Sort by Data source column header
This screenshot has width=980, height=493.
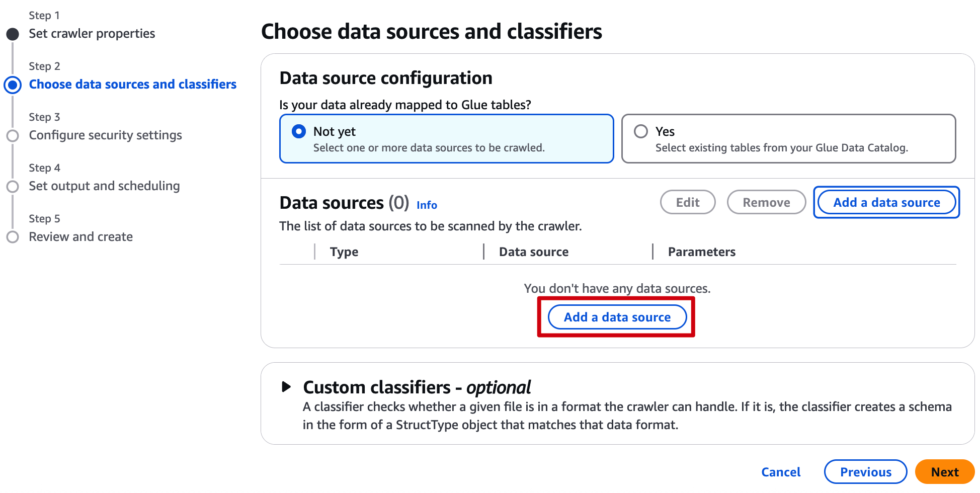[534, 252]
